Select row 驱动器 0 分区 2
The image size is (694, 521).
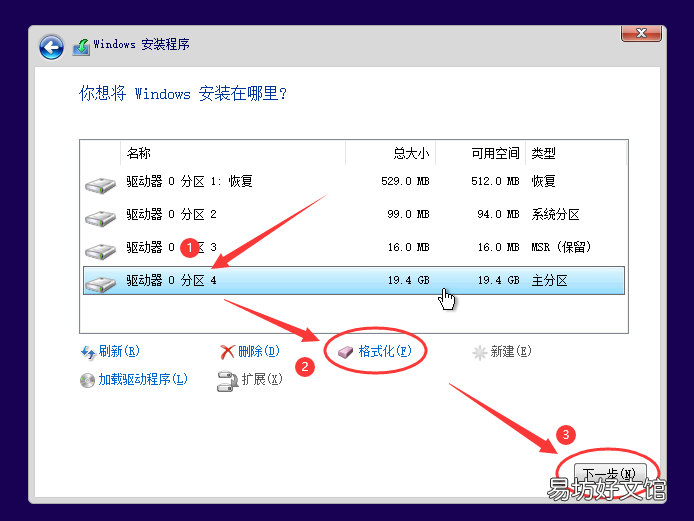[x=354, y=214]
